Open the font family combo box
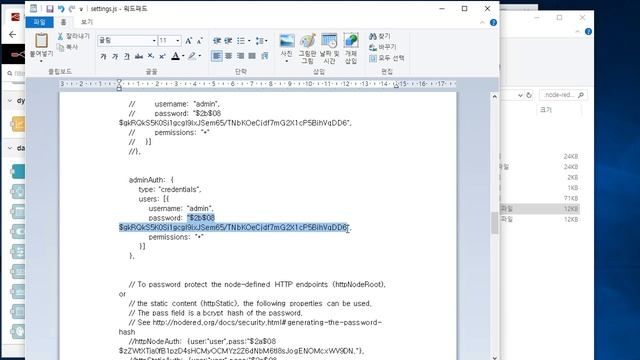This screenshot has width=640, height=360. pyautogui.click(x=127, y=40)
